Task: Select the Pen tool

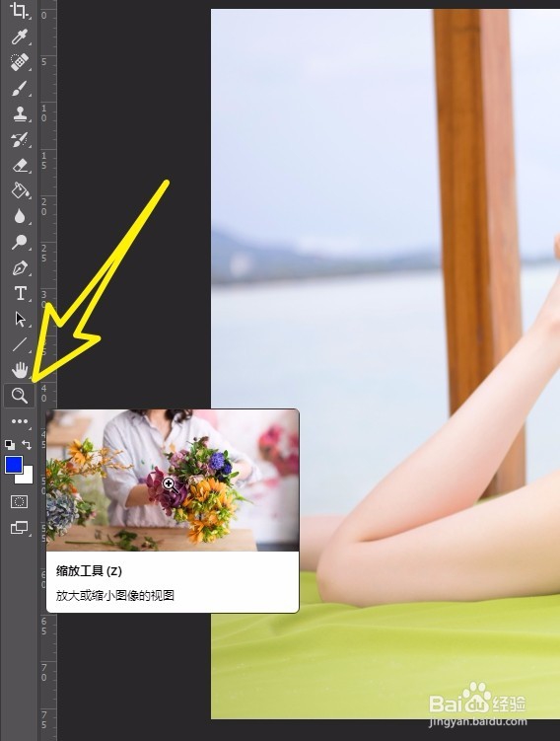Action: tap(20, 268)
